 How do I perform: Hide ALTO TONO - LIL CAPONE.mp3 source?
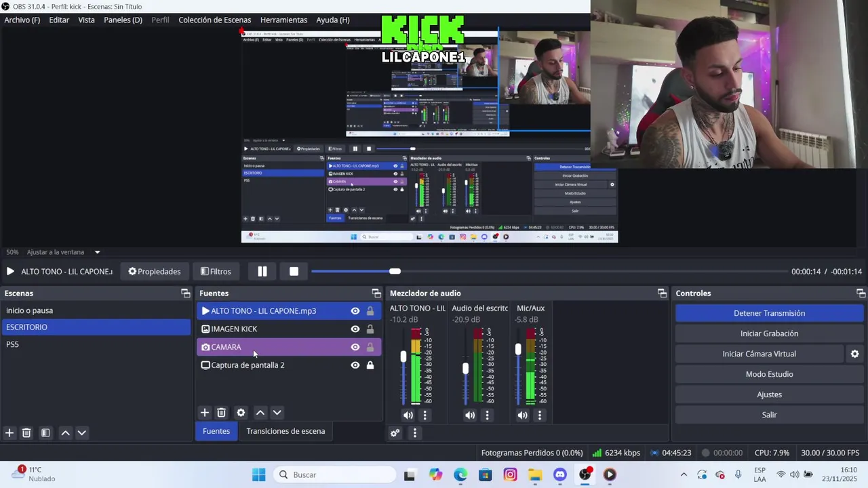tap(355, 311)
